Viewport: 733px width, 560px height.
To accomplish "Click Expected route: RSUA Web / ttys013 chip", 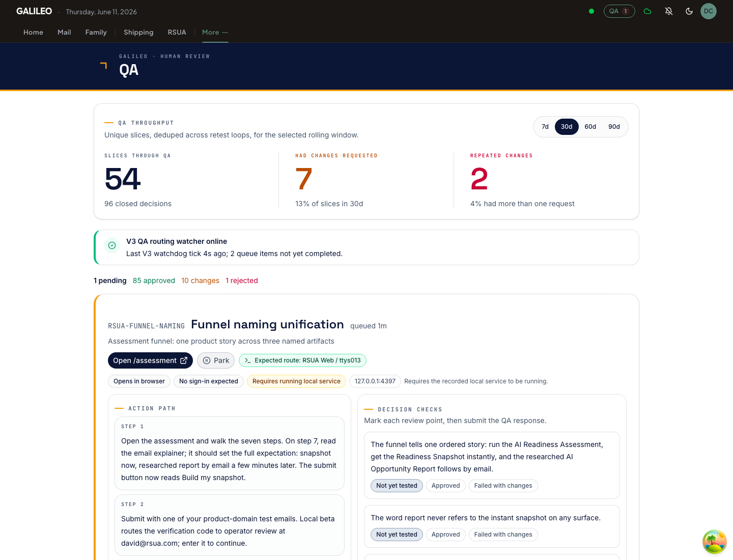I will click(302, 360).
